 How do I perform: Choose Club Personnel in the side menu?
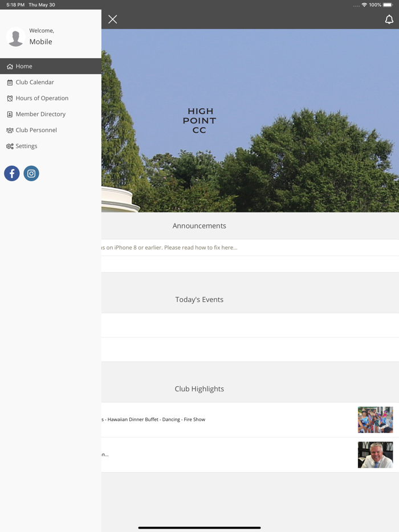point(51,130)
